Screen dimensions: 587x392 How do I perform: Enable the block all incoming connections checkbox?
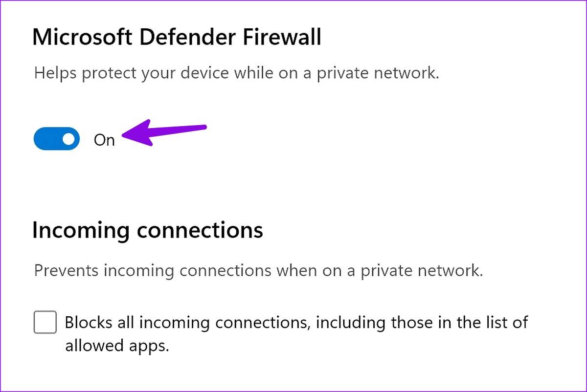45,323
